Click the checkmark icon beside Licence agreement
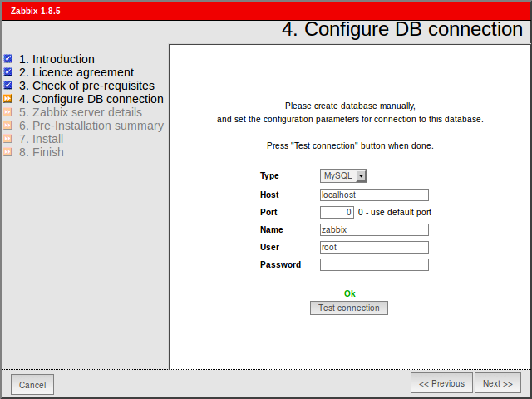 pos(8,72)
